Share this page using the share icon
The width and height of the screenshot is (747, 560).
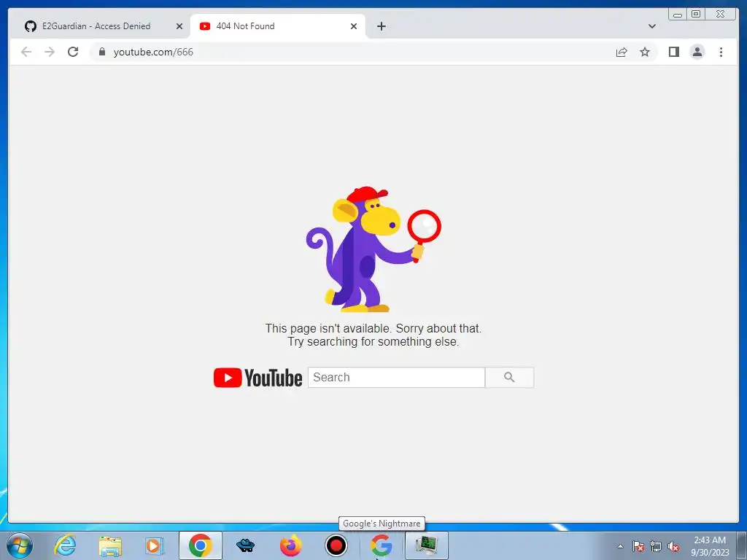click(622, 52)
